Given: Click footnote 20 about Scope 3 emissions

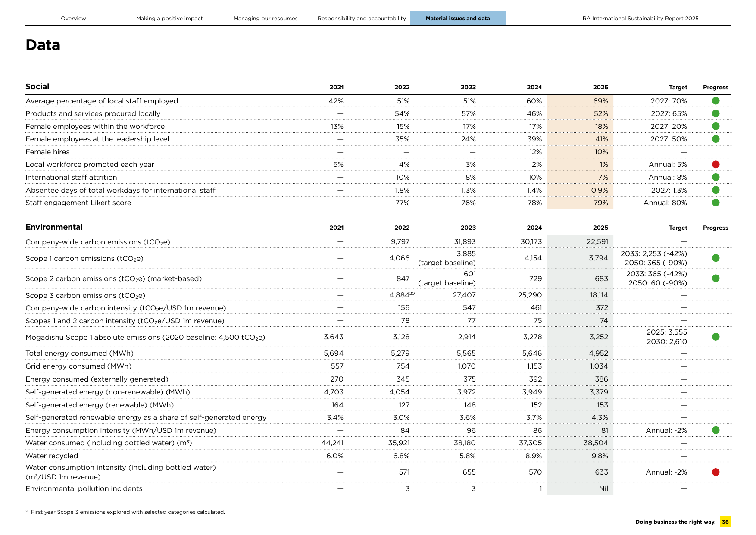Looking at the screenshot, I should click(x=125, y=512).
